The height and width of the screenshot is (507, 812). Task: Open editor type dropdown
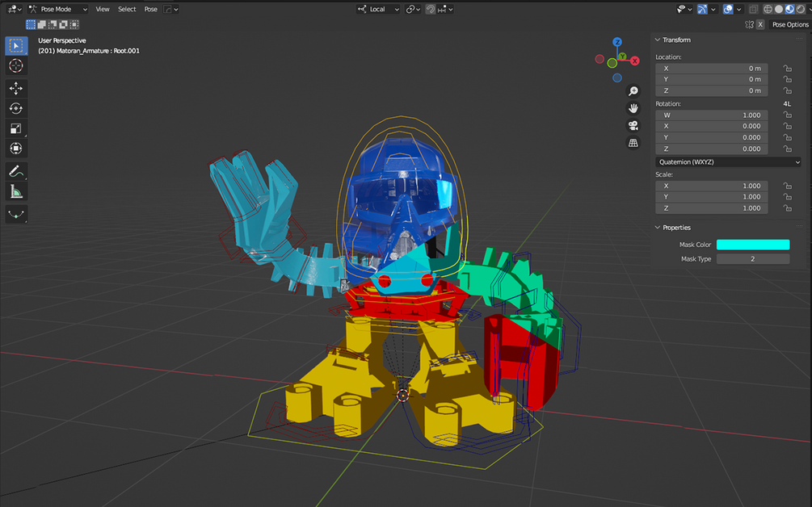14,9
